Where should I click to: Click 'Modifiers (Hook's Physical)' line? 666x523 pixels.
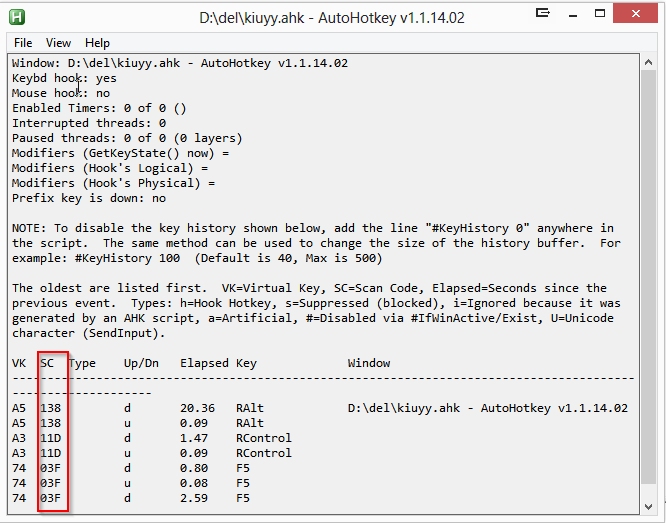pos(113,184)
